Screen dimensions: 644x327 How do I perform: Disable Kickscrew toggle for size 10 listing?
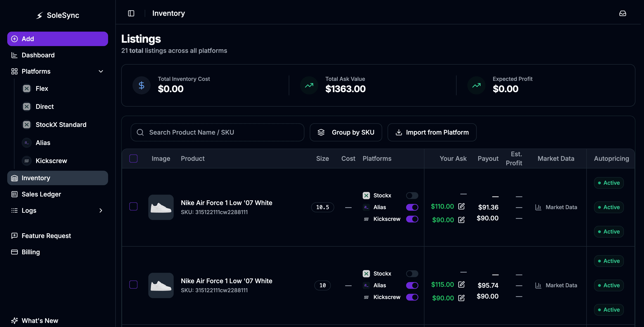click(412, 297)
